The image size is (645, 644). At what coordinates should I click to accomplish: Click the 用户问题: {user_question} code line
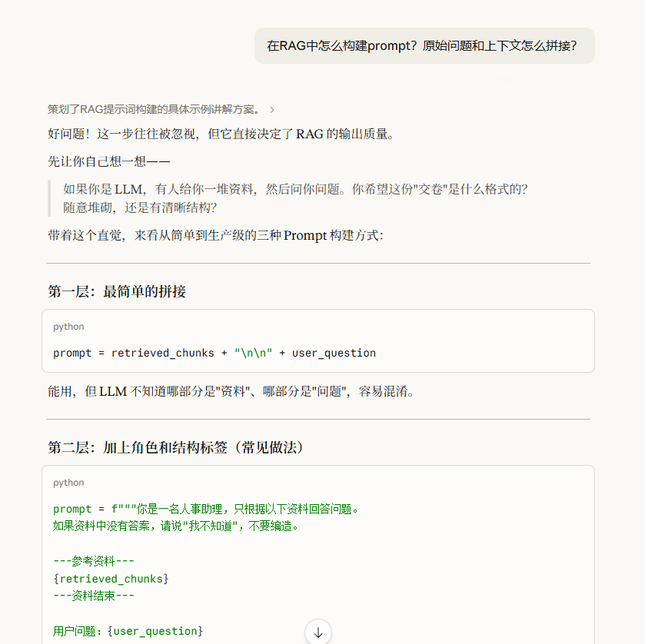click(x=128, y=631)
